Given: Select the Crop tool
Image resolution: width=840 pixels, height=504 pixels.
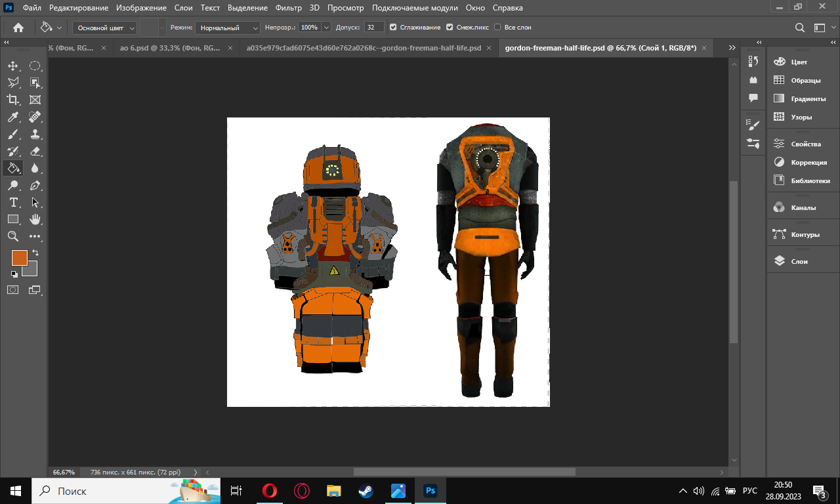Looking at the screenshot, I should tap(12, 100).
